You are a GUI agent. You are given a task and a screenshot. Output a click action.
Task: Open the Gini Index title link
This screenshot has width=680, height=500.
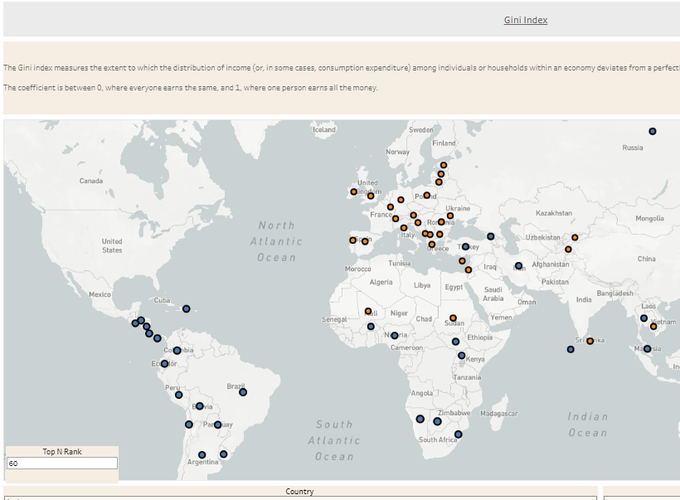(525, 20)
